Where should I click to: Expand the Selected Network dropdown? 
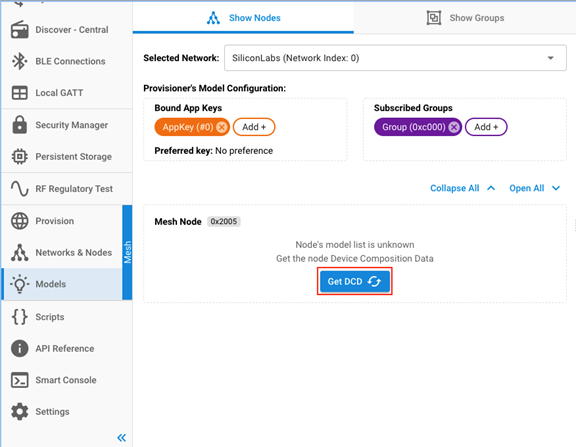click(395, 58)
